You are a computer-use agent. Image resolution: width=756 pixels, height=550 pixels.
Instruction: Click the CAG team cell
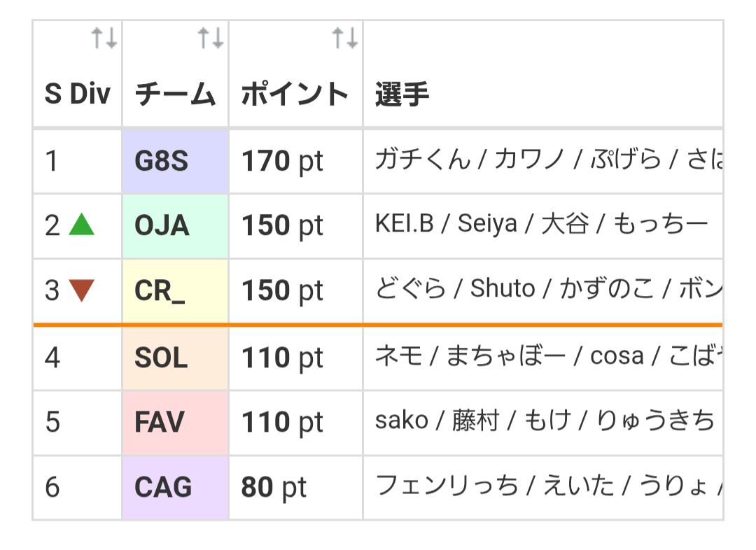(175, 488)
